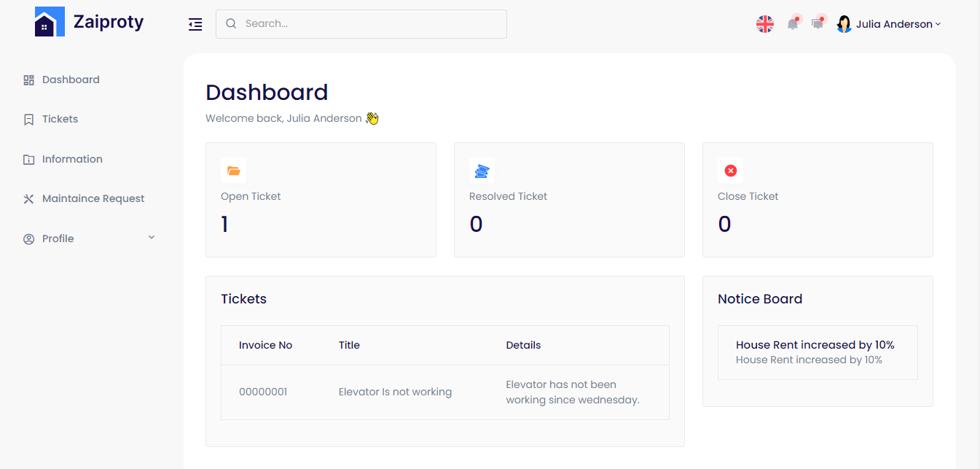Viewport: 980px width, 469px height.
Task: Select Information in the sidebar
Action: [x=72, y=159]
